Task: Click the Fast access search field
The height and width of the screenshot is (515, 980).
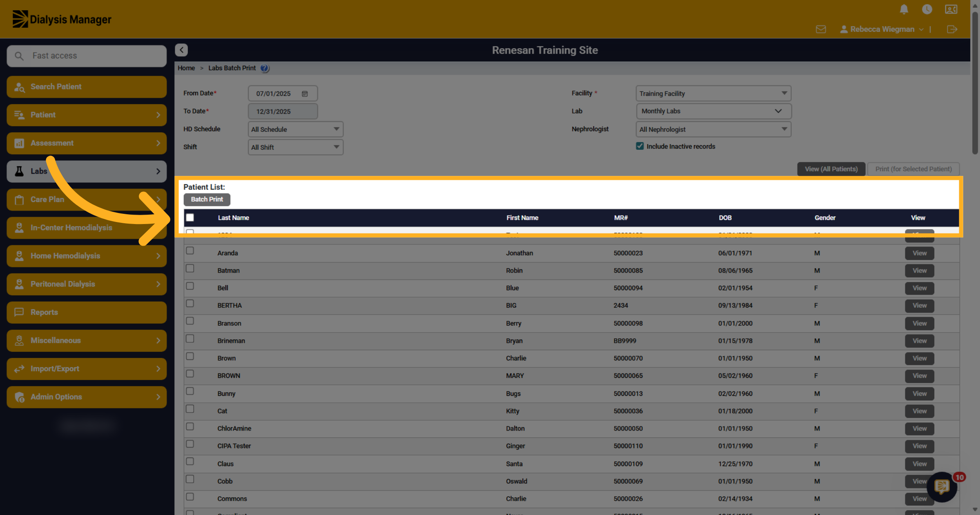Action: (x=87, y=56)
